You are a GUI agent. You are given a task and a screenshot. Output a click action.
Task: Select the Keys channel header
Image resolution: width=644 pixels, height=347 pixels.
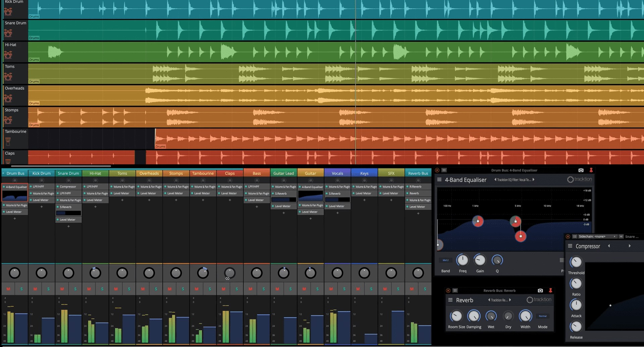[364, 173]
